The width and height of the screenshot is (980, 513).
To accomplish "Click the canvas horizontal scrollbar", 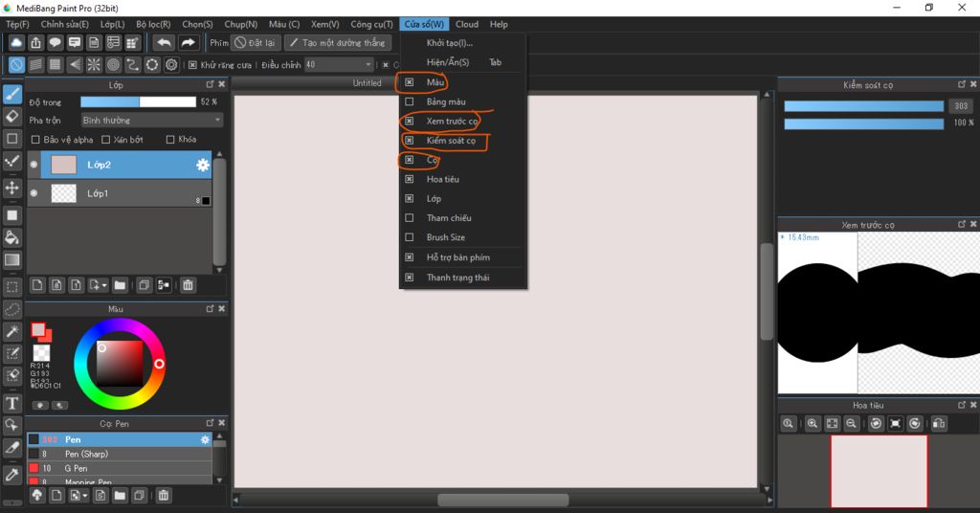I will [503, 500].
